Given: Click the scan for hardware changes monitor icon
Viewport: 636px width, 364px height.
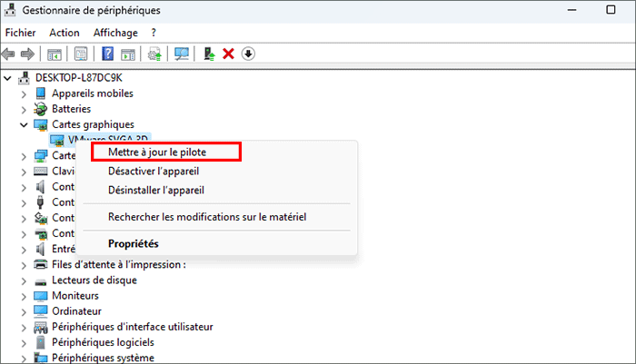Looking at the screenshot, I should click(182, 54).
